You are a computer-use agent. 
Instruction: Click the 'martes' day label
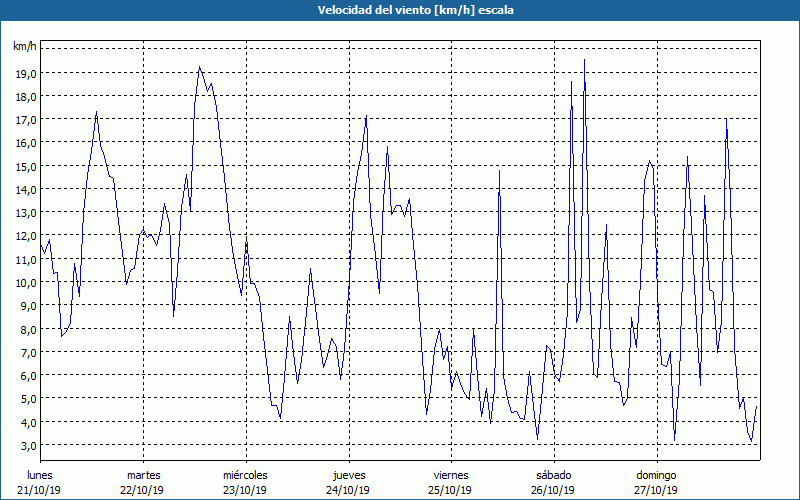(143, 475)
